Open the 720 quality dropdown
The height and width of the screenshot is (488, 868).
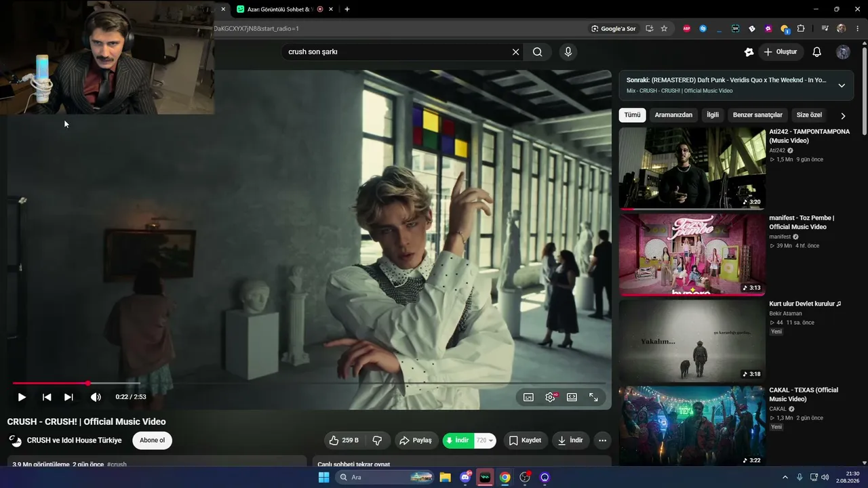coord(485,441)
